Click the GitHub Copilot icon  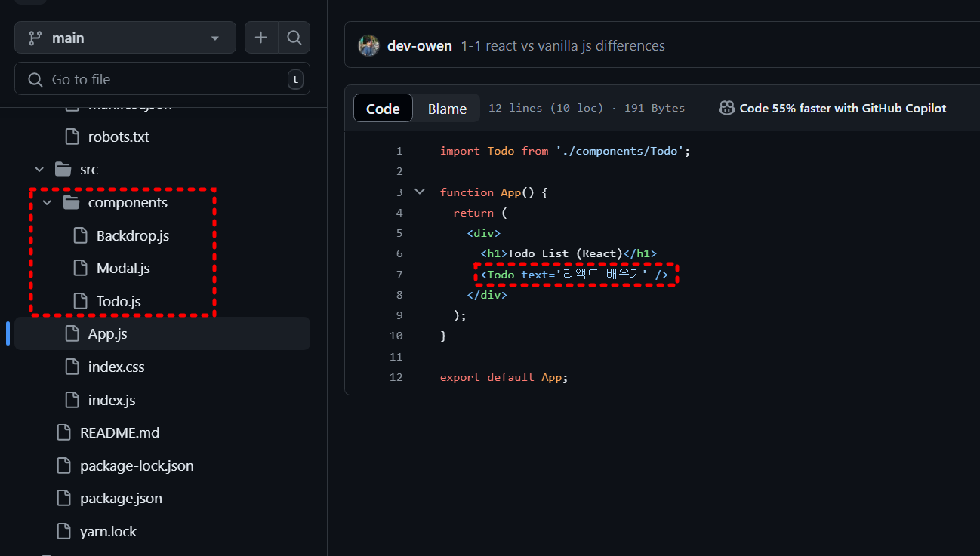coord(727,109)
